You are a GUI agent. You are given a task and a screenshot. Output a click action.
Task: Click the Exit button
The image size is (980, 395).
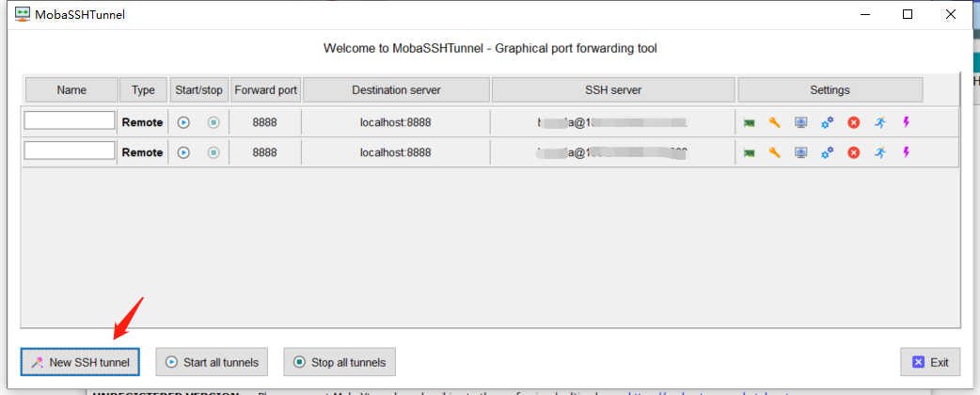pos(930,362)
